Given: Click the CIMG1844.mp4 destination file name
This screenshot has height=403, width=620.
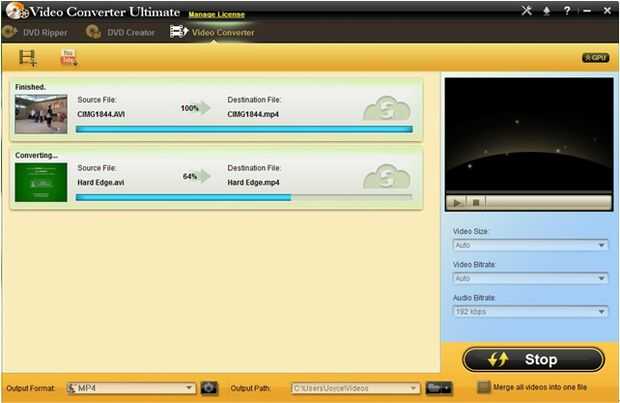Looking at the screenshot, I should click(253, 114).
